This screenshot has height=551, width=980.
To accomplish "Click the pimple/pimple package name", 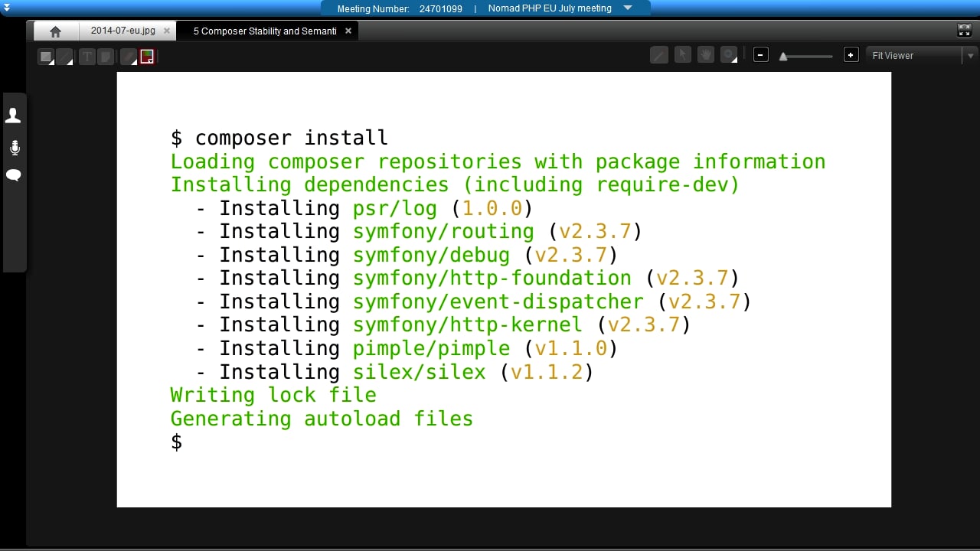I will [431, 349].
